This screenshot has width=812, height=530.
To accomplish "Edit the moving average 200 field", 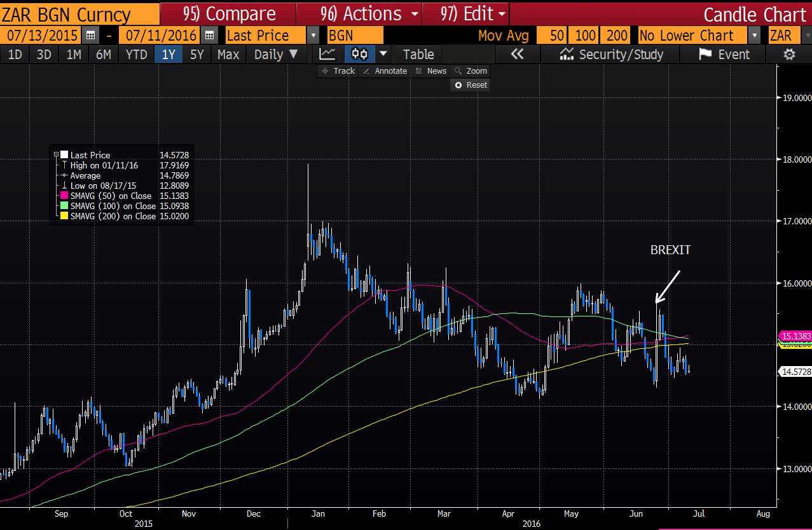I will pos(617,36).
